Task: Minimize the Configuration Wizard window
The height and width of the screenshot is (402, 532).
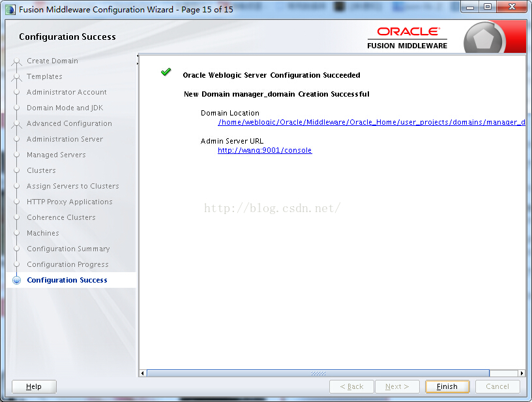Action: tap(470, 7)
